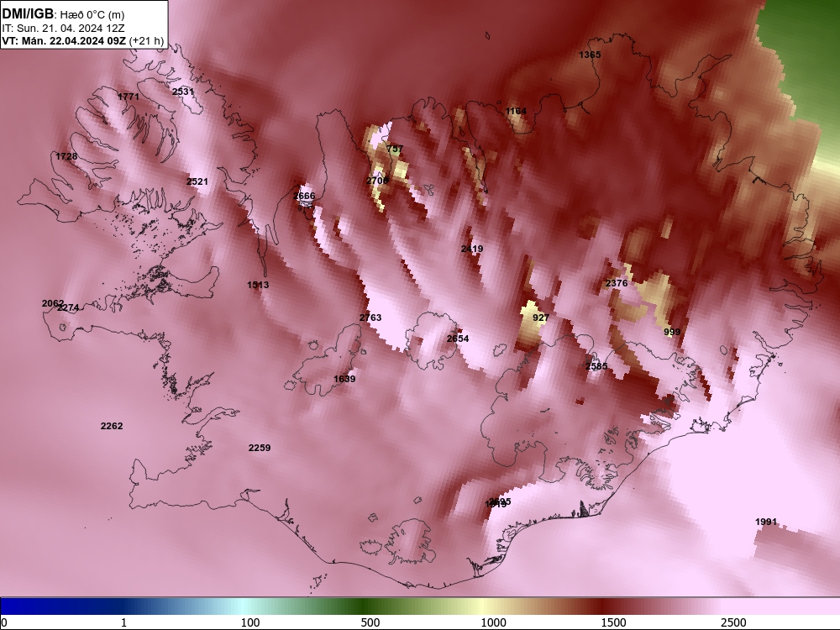Click the 1365 value on the map
Image resolution: width=840 pixels, height=630 pixels.
590,55
